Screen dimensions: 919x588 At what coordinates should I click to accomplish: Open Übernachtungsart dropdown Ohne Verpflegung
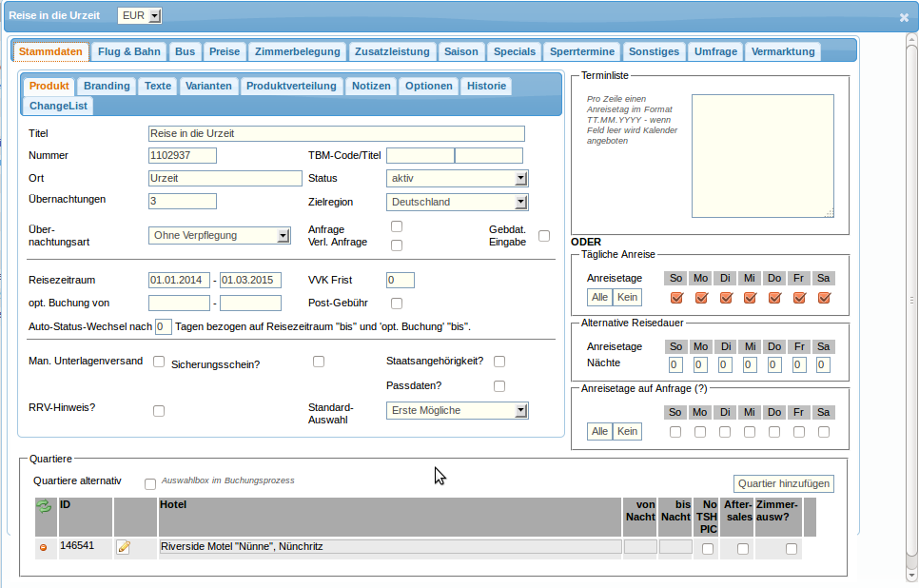pos(220,235)
